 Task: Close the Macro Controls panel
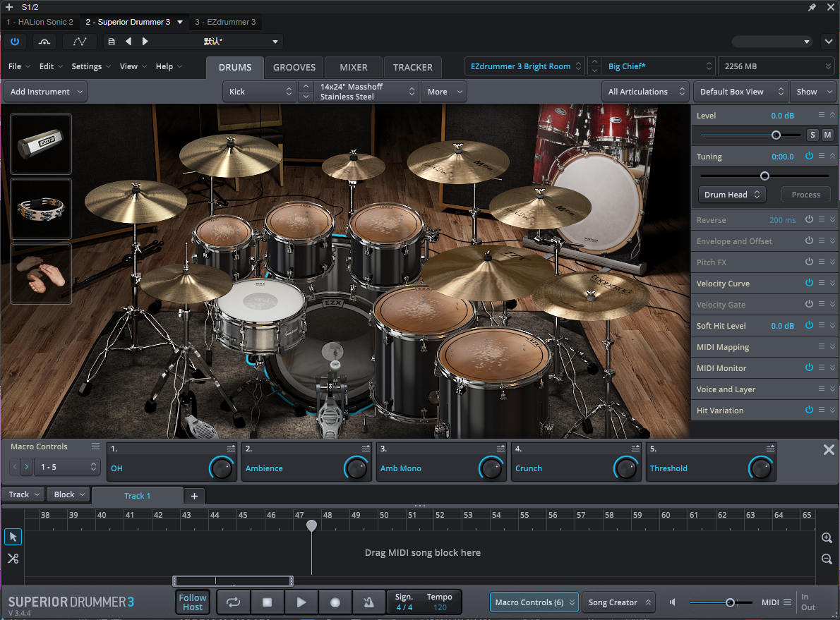[828, 450]
